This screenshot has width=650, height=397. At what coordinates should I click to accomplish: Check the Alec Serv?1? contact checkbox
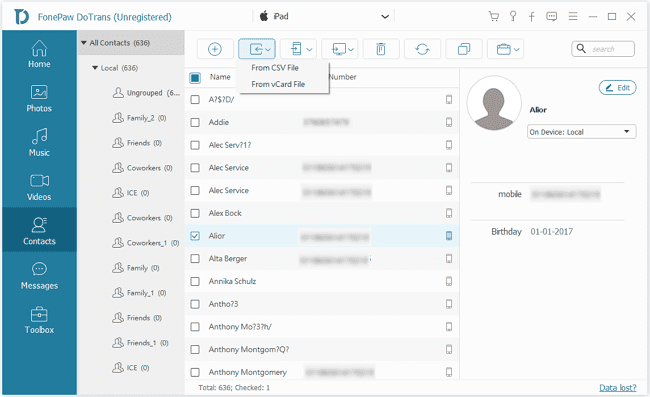pyautogui.click(x=195, y=145)
